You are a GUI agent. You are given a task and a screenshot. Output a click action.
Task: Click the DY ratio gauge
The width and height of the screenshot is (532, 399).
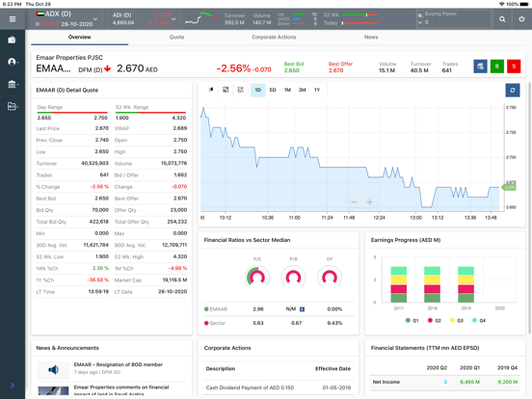[330, 277]
